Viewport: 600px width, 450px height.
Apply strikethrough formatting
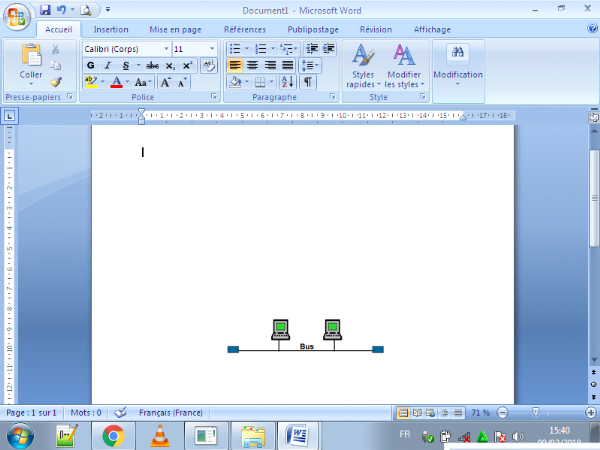click(152, 66)
